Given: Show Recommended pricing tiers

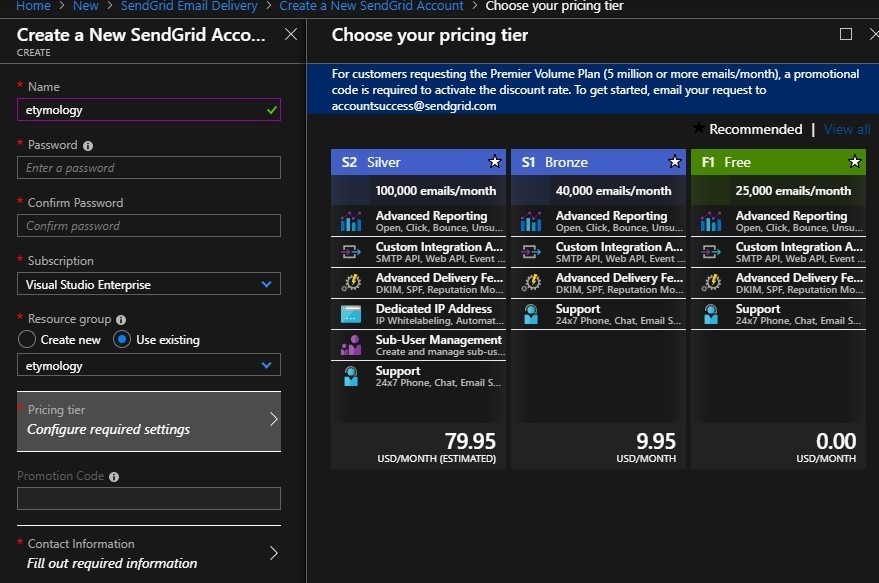Looking at the screenshot, I should (755, 129).
